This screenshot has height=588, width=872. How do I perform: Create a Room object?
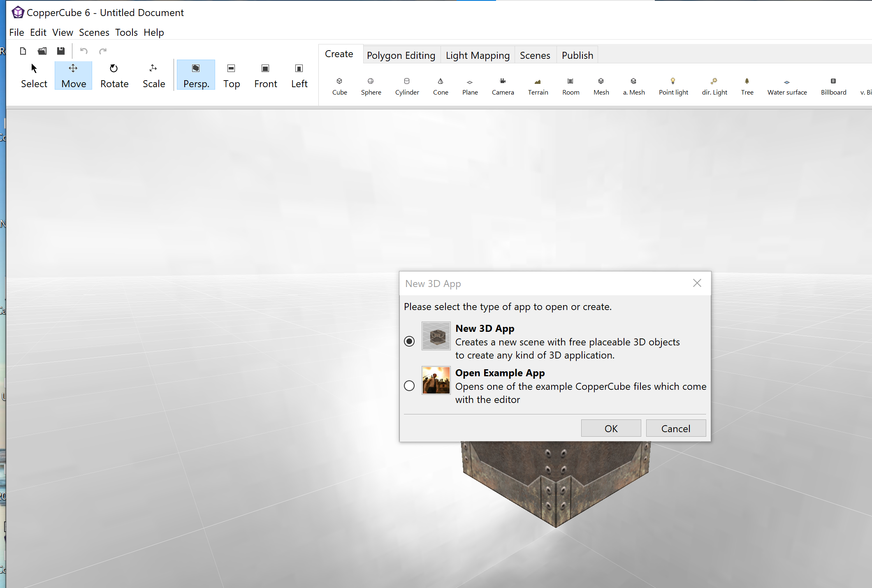571,86
